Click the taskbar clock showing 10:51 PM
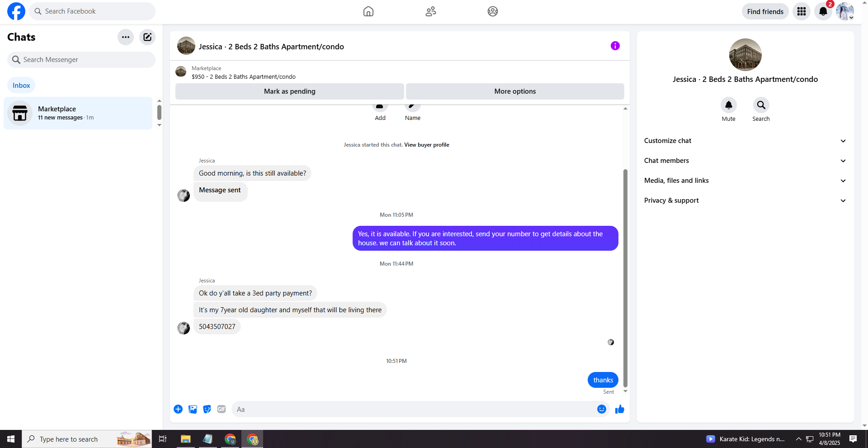The image size is (868, 448). (x=829, y=439)
